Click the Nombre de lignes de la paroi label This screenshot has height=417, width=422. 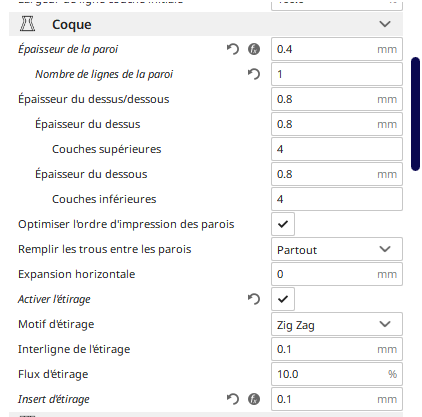[104, 74]
